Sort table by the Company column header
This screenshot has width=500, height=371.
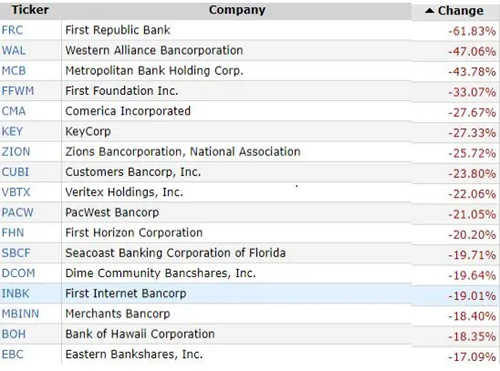click(237, 10)
